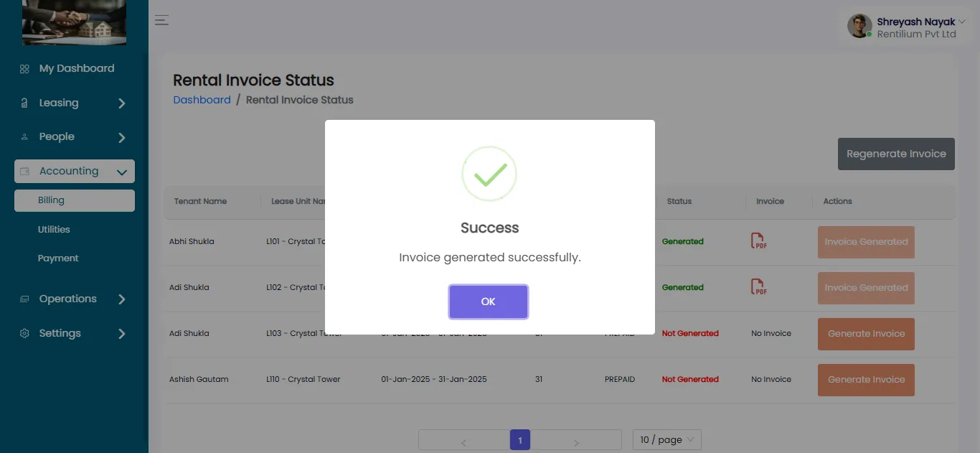Collapse the Accounting menu chevron
Screen dimensions: 980x453
click(122, 172)
